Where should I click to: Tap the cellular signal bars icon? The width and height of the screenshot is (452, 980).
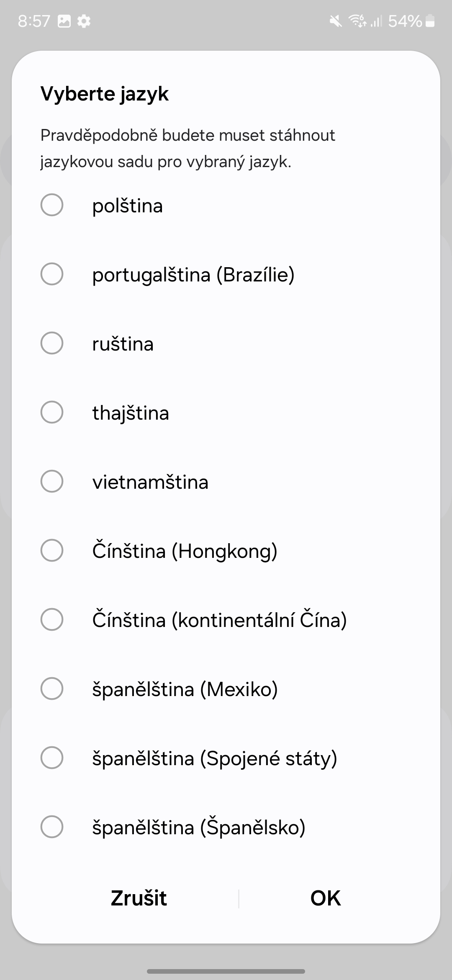coord(376,21)
